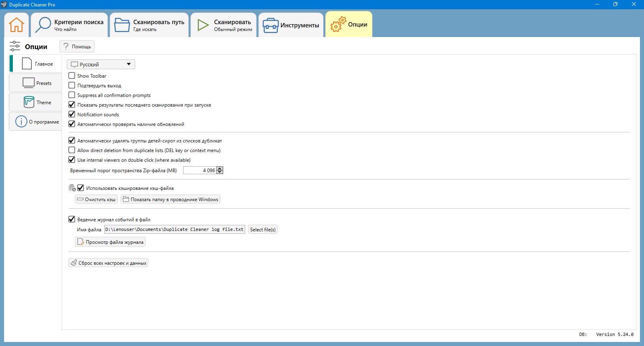Screen dimensions: 644x346
Task: Click the Имя файла label
Action: point(89,230)
